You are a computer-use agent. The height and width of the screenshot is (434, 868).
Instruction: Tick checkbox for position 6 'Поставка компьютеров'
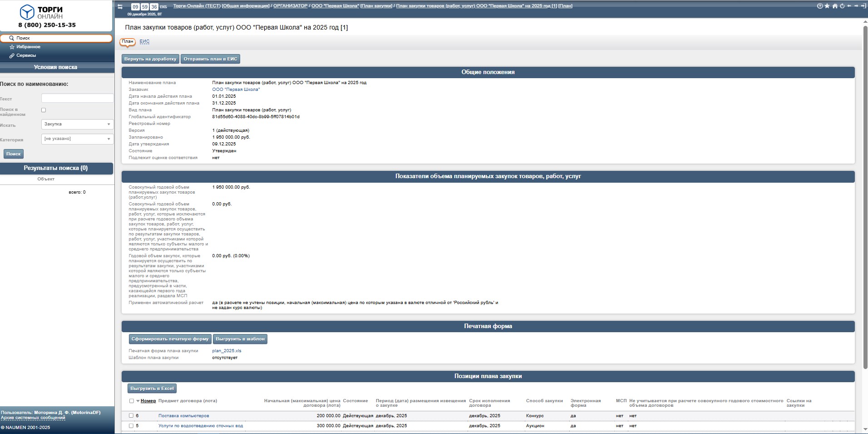coord(131,415)
